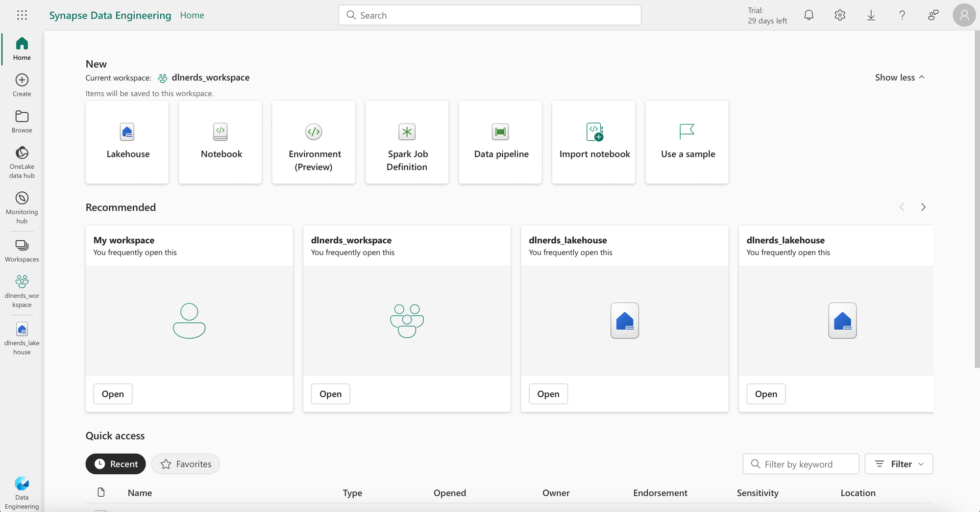The image size is (980, 512).
Task: Click the feedback icon in top bar
Action: [x=933, y=15]
